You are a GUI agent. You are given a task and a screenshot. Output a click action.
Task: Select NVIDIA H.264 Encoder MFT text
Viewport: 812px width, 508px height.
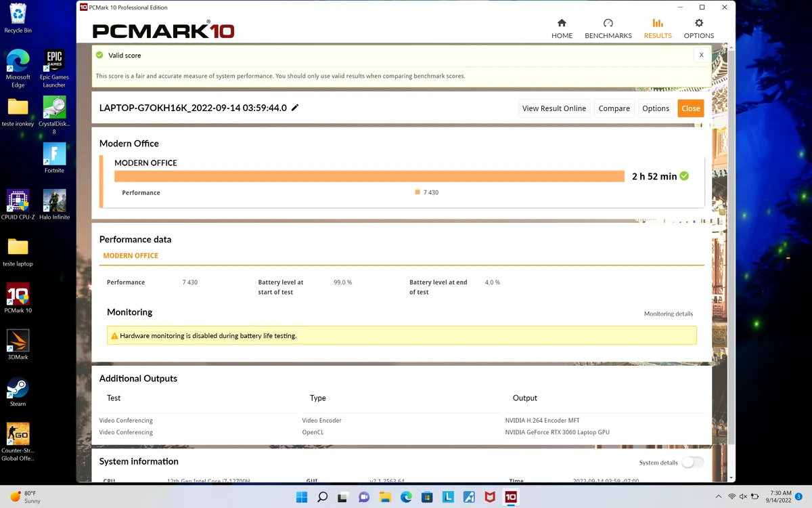[542, 421]
